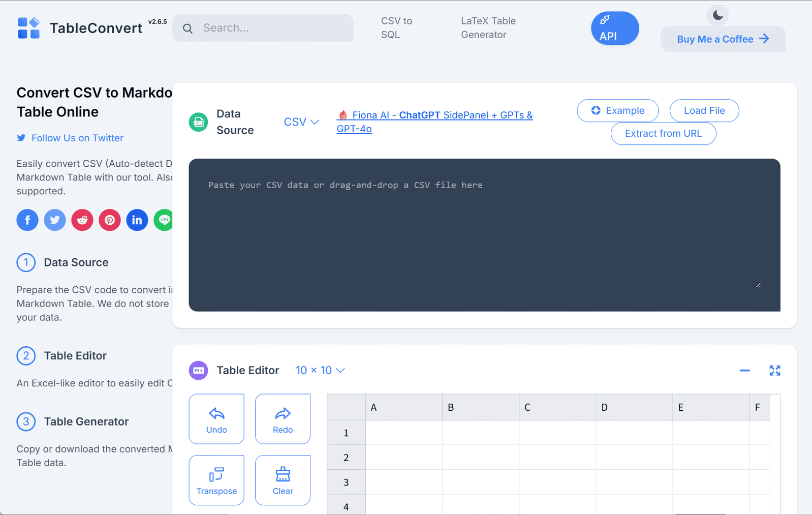Select row 1 header

point(346,433)
